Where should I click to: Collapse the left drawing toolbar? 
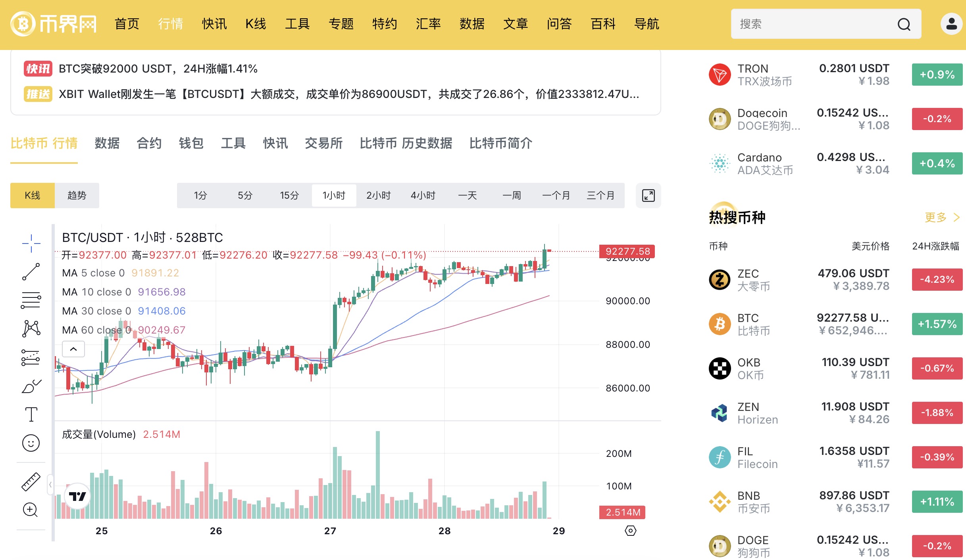(50, 485)
